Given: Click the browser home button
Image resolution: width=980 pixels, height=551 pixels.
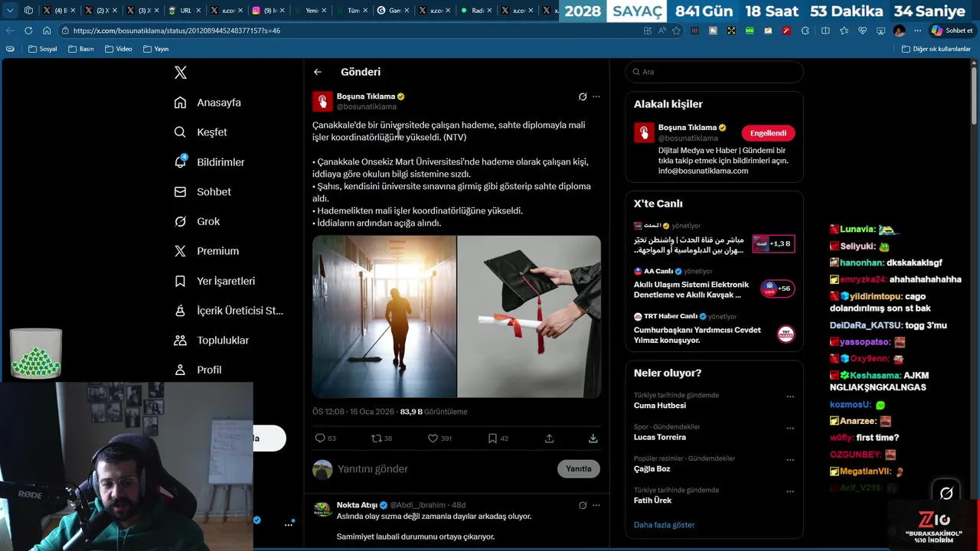Looking at the screenshot, I should coord(47,31).
